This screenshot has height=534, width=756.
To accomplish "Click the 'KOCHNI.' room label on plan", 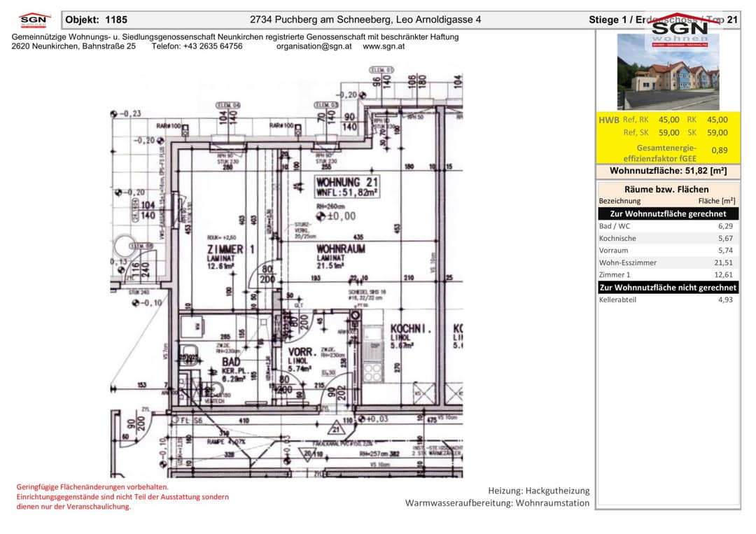I will click(x=409, y=329).
